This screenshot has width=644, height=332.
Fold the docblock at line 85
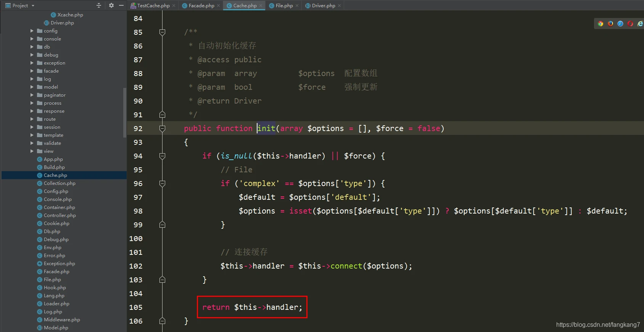coord(162,32)
